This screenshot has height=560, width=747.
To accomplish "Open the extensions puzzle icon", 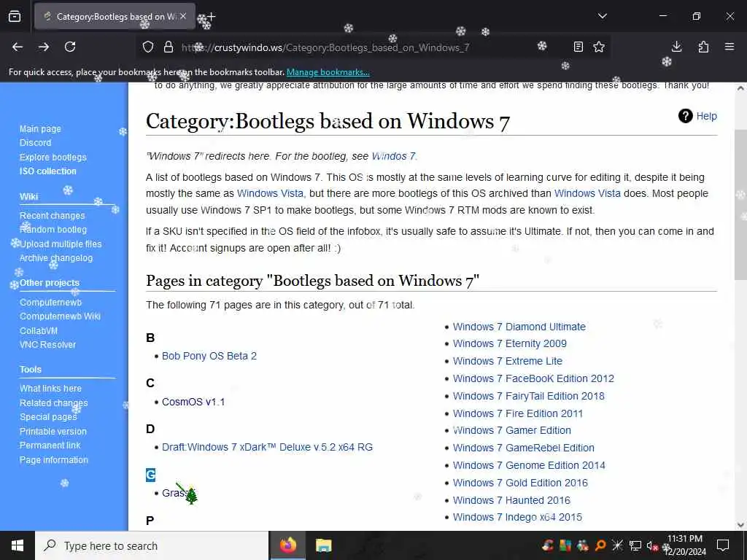I will [703, 47].
